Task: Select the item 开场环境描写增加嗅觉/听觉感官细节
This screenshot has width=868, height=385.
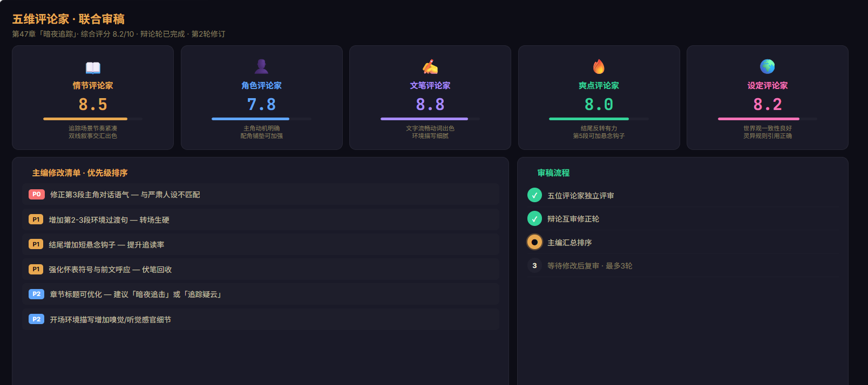Action: point(261,319)
